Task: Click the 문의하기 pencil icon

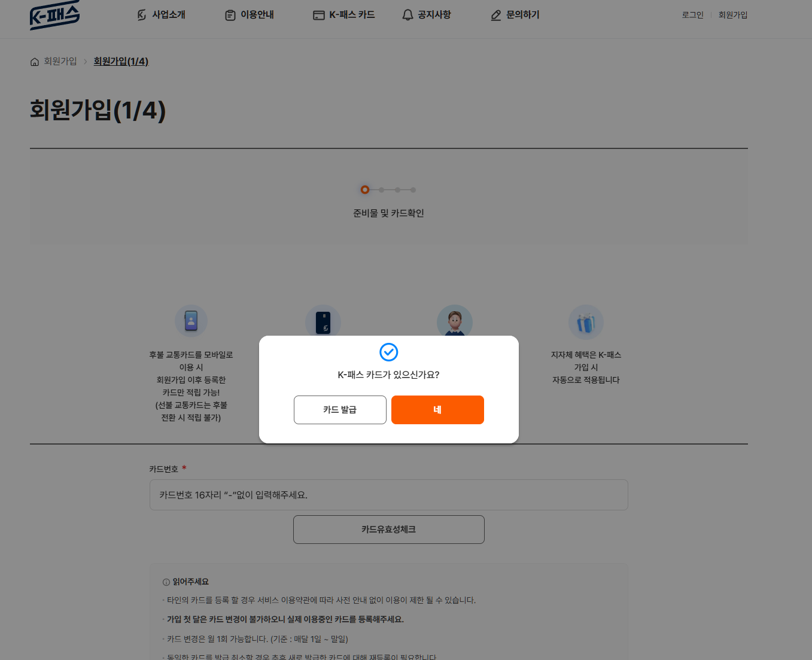Action: [x=496, y=15]
